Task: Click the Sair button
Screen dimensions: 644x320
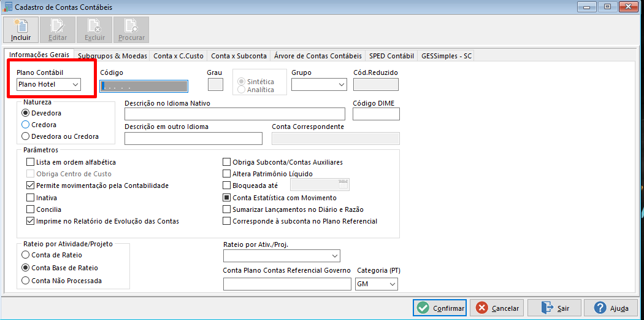Action: (x=554, y=308)
